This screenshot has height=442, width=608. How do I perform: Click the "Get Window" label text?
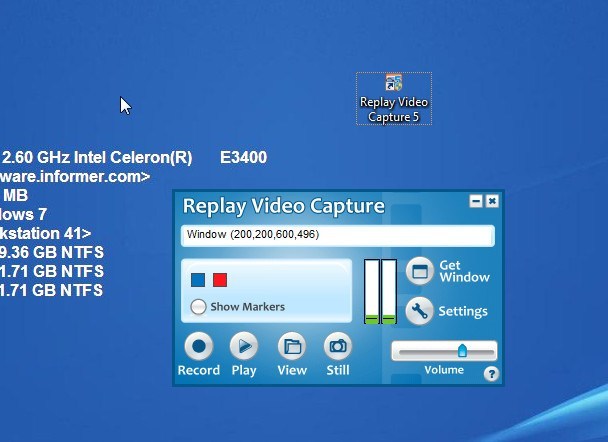[465, 271]
